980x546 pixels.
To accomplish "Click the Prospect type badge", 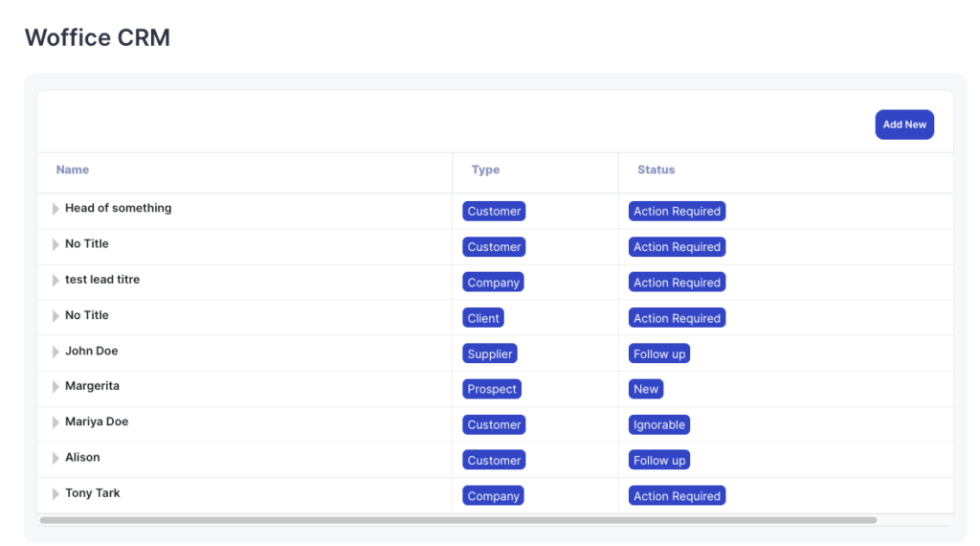I will coord(492,389).
